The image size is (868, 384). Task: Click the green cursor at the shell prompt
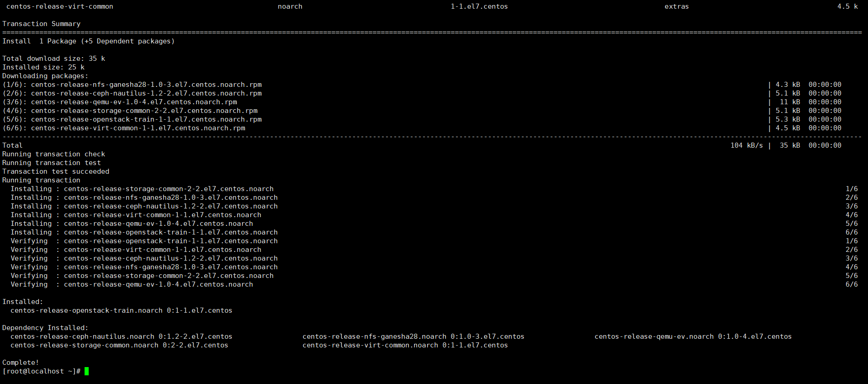point(87,371)
